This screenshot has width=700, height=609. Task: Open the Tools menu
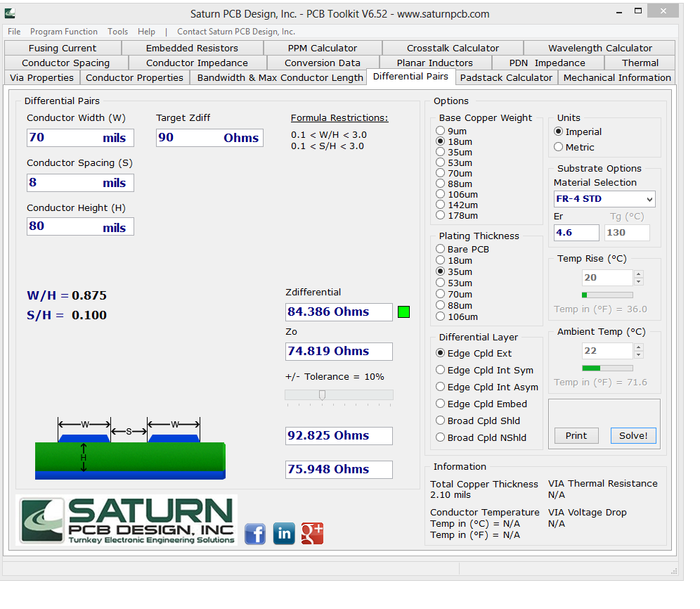pos(117,32)
